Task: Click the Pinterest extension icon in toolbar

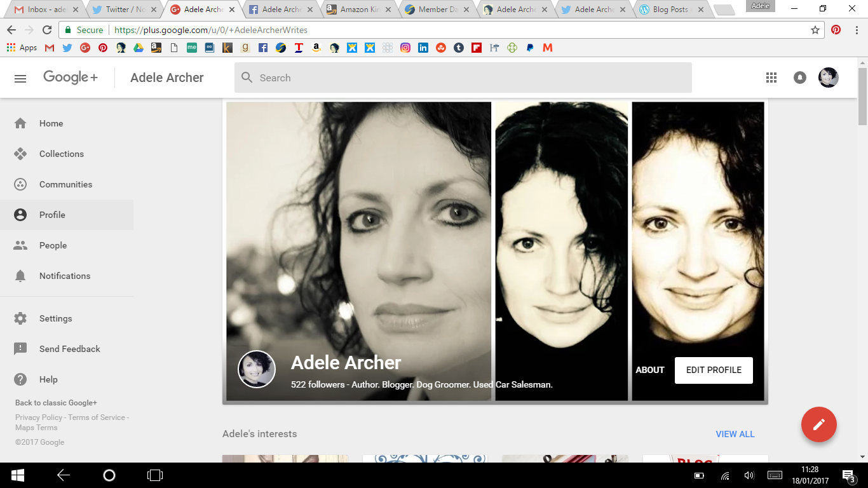Action: [836, 30]
